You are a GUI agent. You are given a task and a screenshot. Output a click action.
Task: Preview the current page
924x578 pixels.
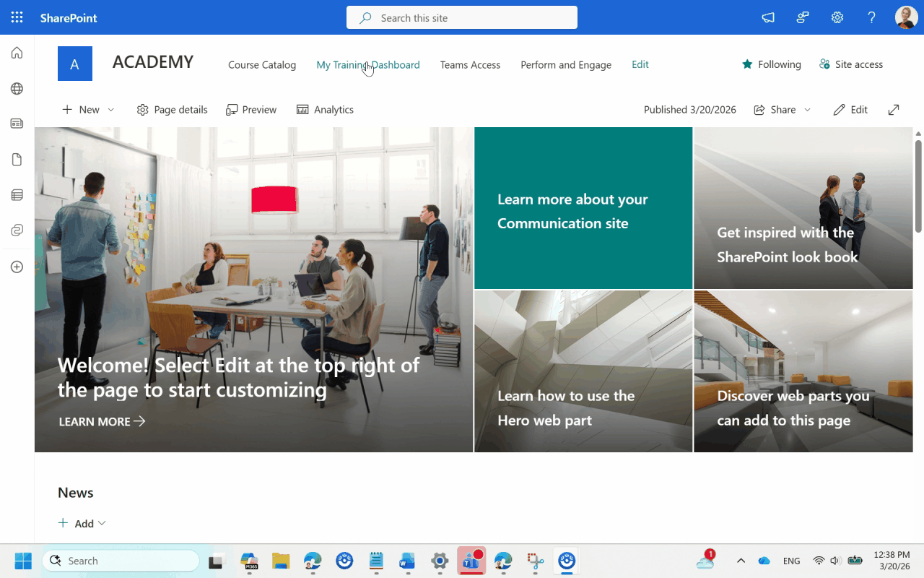(251, 109)
